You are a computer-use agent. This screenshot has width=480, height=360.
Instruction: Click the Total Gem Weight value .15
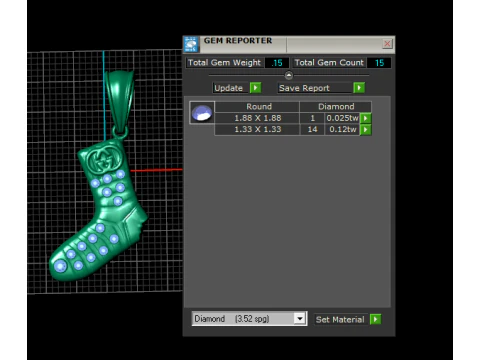[277, 63]
